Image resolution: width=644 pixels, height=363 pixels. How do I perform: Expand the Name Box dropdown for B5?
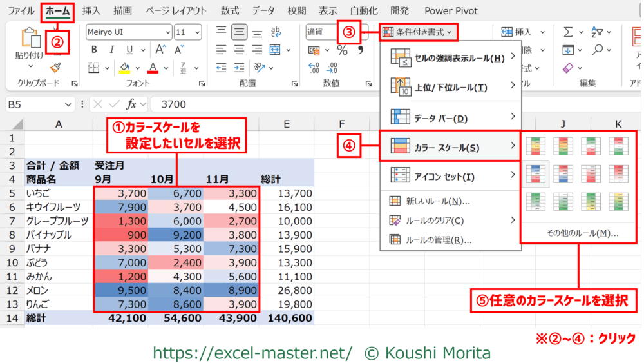69,104
